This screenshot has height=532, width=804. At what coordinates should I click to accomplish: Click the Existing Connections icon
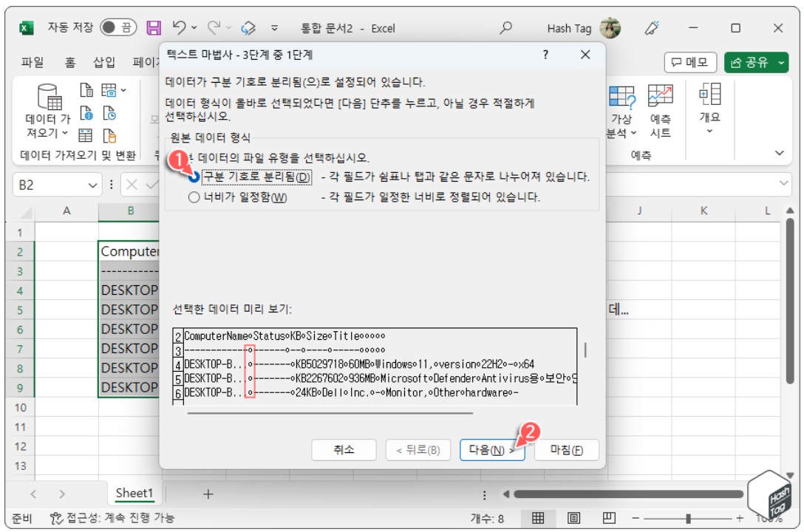109,136
